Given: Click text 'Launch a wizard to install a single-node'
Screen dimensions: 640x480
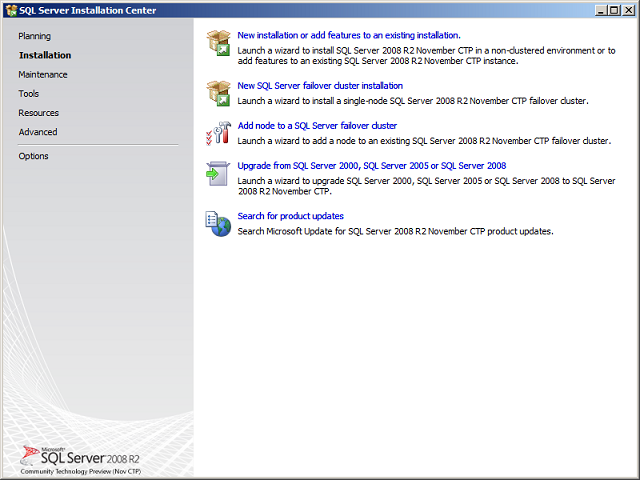Looking at the screenshot, I should point(312,101).
